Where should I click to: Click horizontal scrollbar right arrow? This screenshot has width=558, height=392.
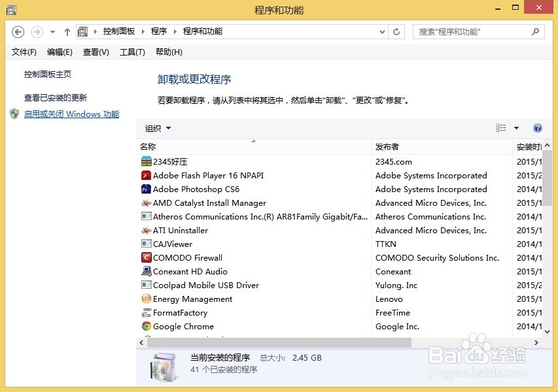point(536,342)
